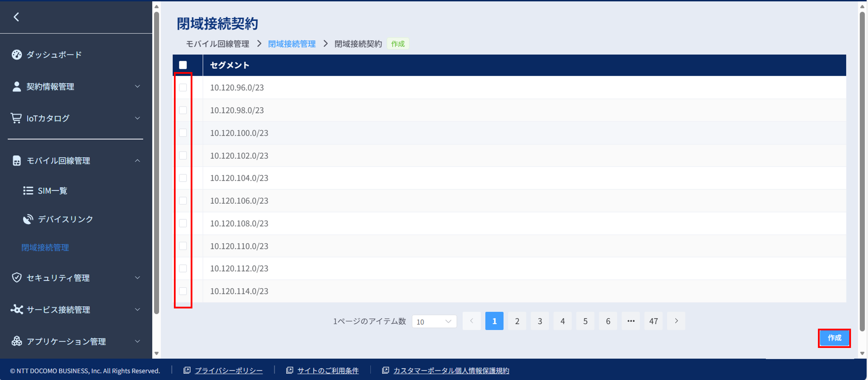Open the items-per-page dropdown showing 10
The image size is (868, 380).
pos(434,321)
